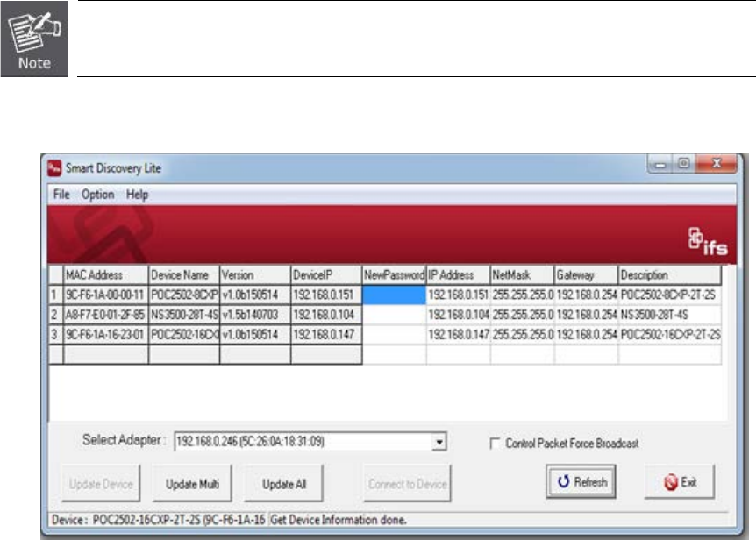Click description NS3500-28T-4S in row 2

(x=670, y=315)
